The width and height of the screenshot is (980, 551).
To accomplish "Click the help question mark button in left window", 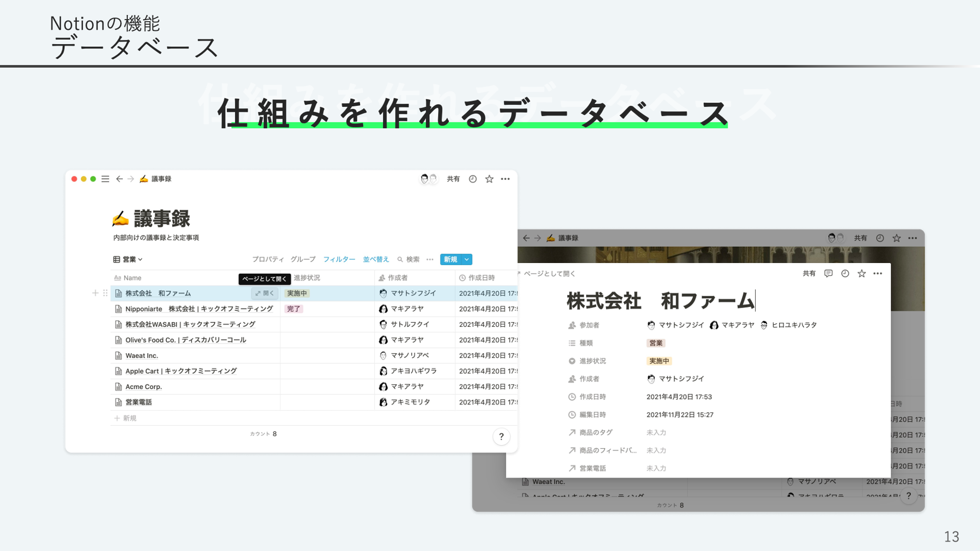I will pyautogui.click(x=501, y=436).
